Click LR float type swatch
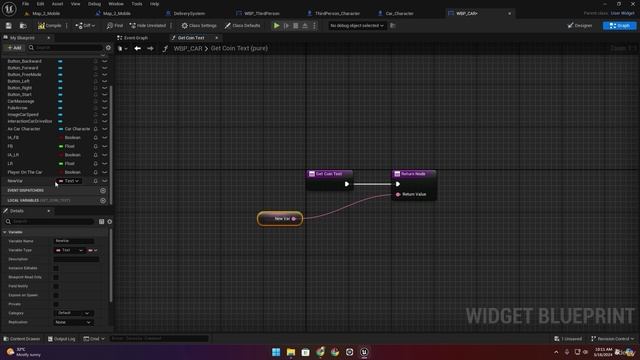Screen dimensions: 640x360 pyautogui.click(x=61, y=164)
